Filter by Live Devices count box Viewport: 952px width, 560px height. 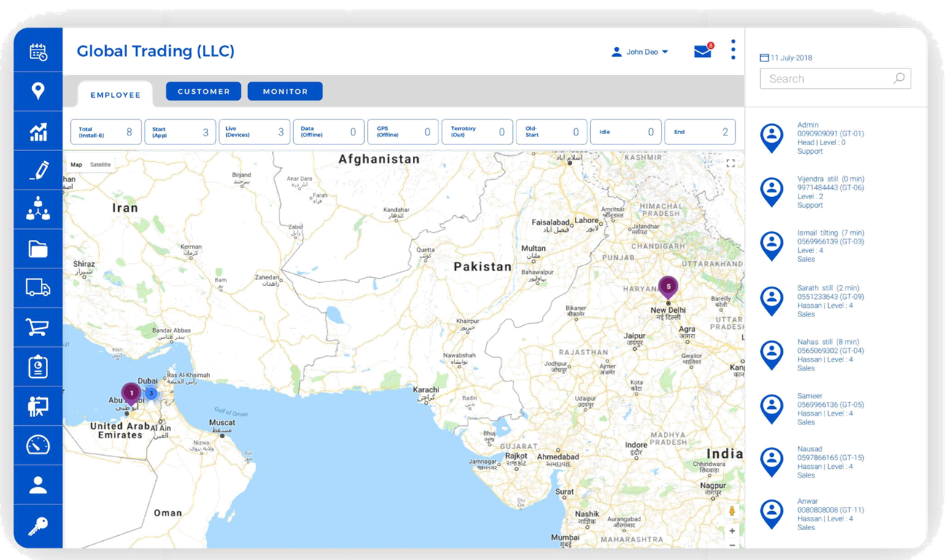pyautogui.click(x=254, y=132)
